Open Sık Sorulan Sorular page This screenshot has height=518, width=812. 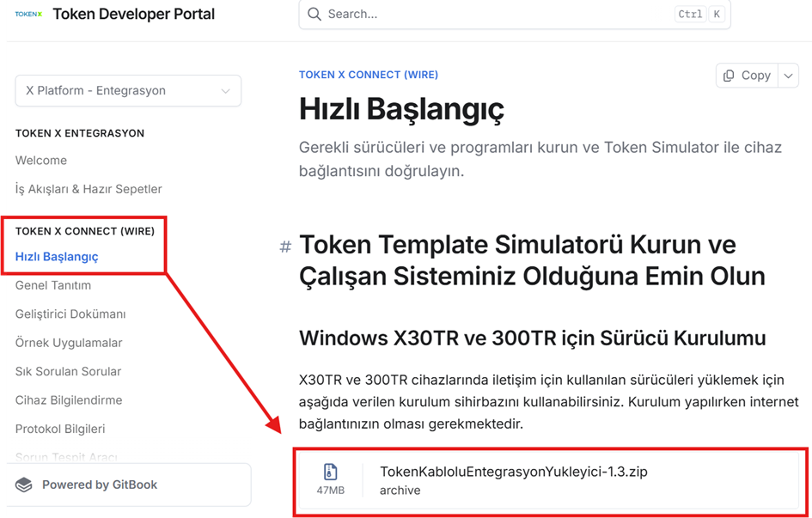pyautogui.click(x=68, y=372)
